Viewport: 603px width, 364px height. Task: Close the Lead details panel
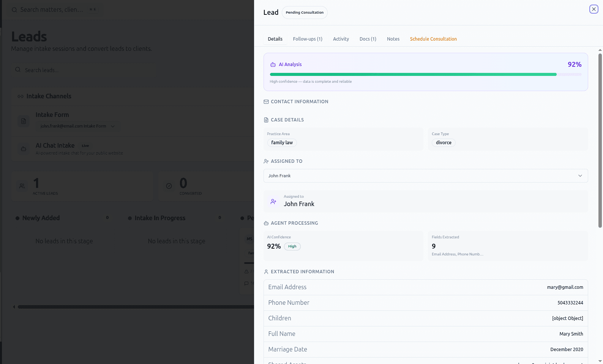[594, 9]
